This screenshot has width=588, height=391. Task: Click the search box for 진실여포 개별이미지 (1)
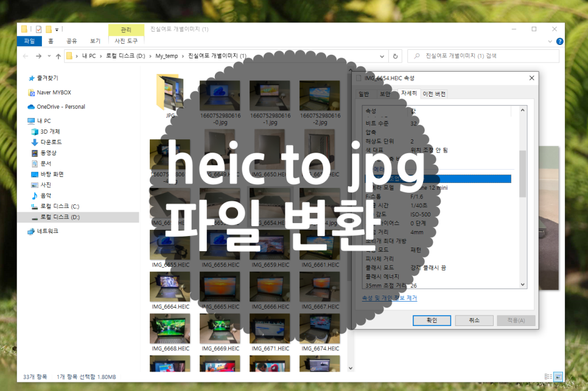tap(483, 56)
